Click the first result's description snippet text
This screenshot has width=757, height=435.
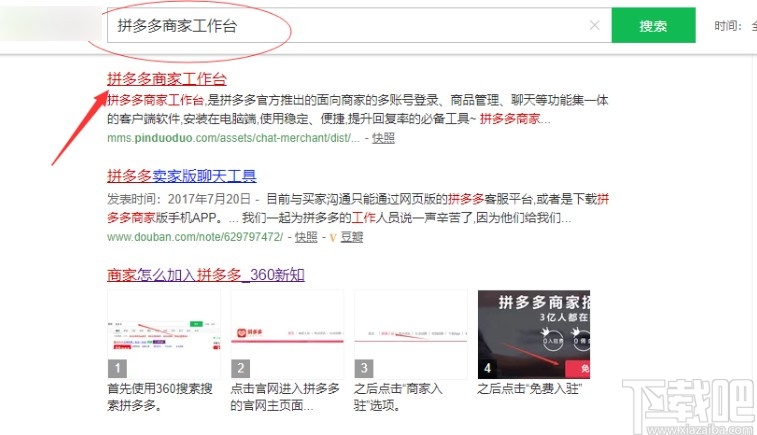357,109
